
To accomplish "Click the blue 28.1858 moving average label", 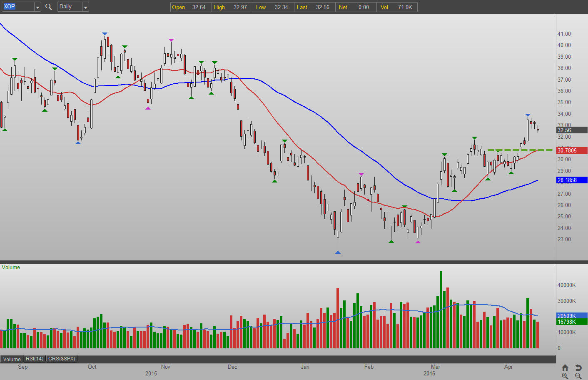I will pyautogui.click(x=572, y=180).
